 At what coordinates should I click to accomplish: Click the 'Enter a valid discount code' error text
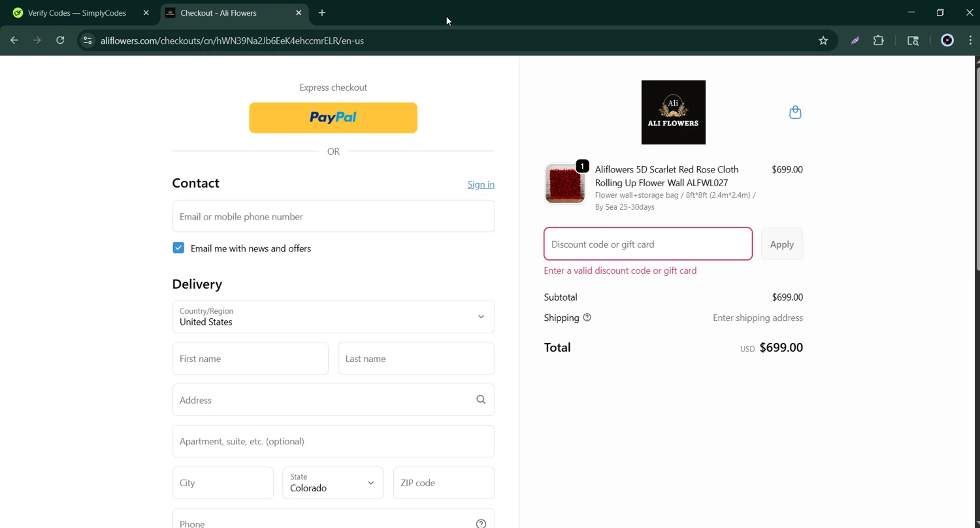[620, 271]
